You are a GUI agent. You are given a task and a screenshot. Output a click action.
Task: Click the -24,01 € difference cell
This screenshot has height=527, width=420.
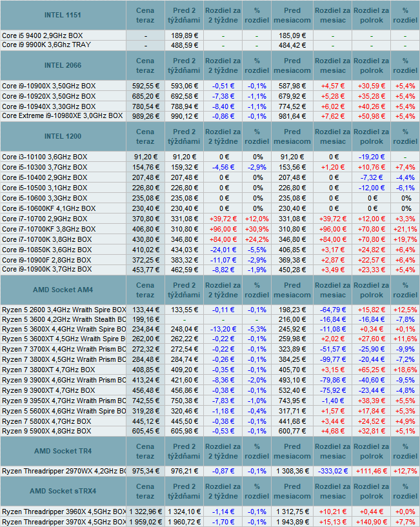tap(223, 250)
